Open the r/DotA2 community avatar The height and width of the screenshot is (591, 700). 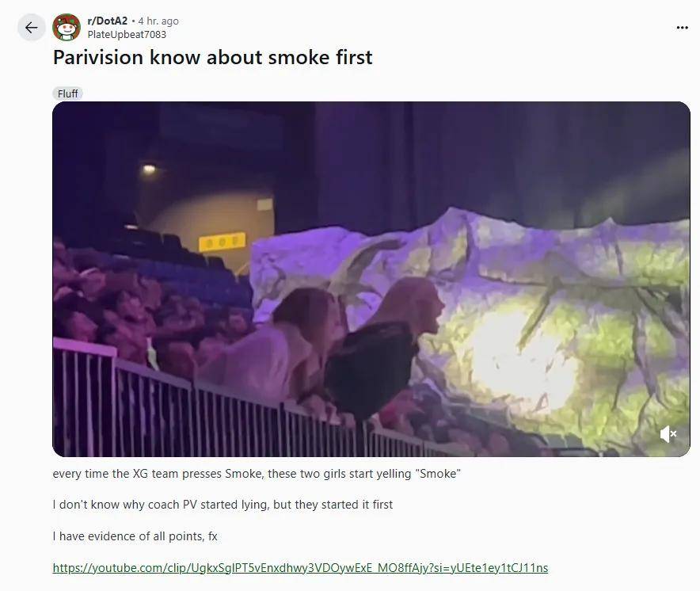pos(67,27)
